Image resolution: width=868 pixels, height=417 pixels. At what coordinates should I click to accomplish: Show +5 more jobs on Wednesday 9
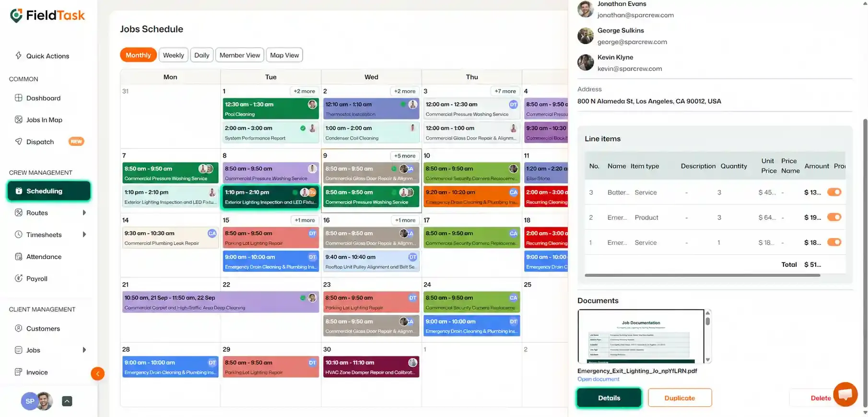coord(405,156)
